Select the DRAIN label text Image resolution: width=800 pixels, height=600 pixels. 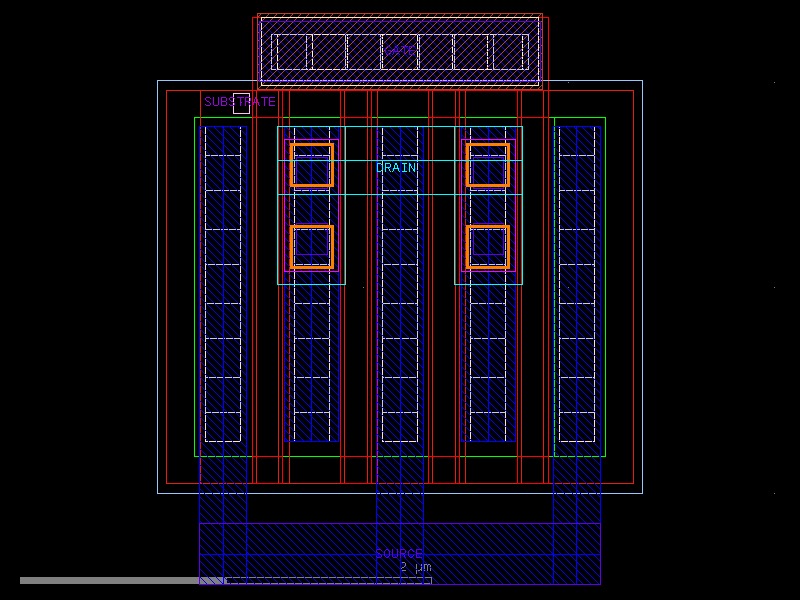click(x=396, y=166)
